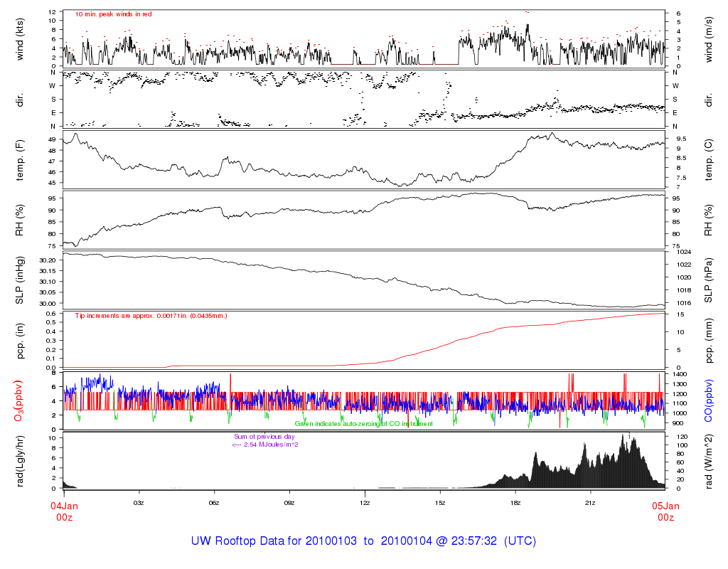Click the '10 min. peak winds in red' note
The width and height of the screenshot is (728, 569).
(113, 14)
